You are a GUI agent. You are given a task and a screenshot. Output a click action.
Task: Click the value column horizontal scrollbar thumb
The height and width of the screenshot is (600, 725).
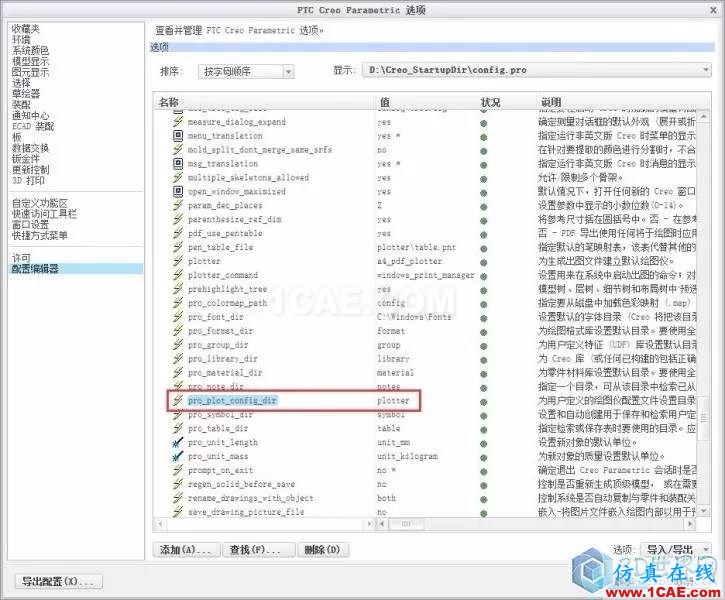tap(406, 524)
